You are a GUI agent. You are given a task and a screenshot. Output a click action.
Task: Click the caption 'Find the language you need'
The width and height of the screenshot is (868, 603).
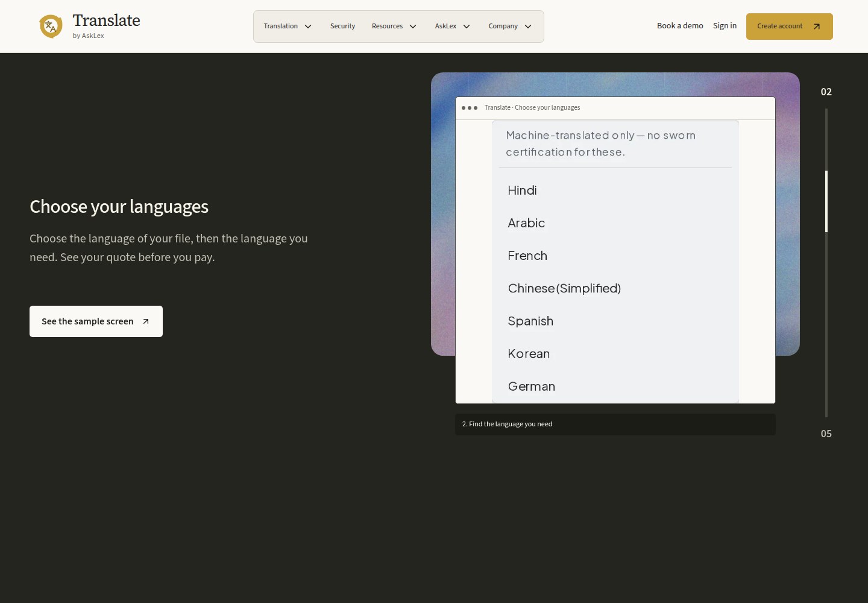click(x=507, y=424)
